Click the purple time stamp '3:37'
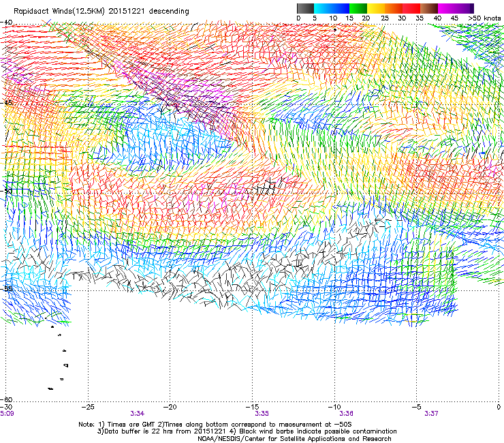Viewport: 504px width, 443px height. coord(431,414)
